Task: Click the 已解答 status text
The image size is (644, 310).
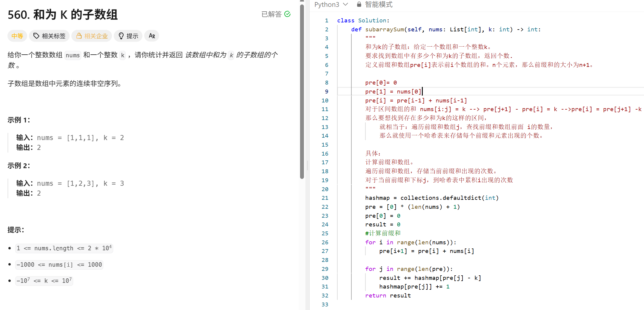Action: point(271,14)
